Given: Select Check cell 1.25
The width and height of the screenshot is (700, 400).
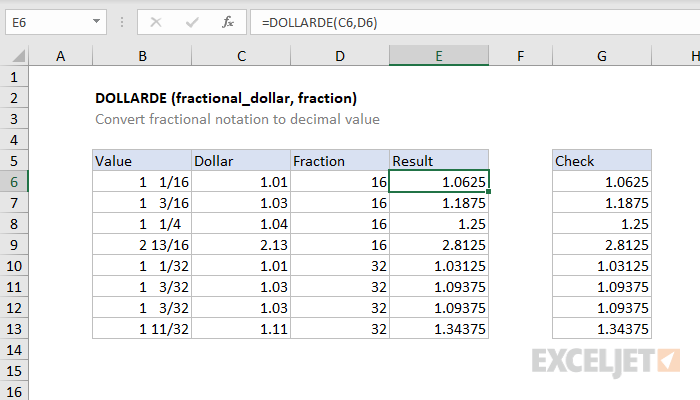Looking at the screenshot, I should pos(601,224).
